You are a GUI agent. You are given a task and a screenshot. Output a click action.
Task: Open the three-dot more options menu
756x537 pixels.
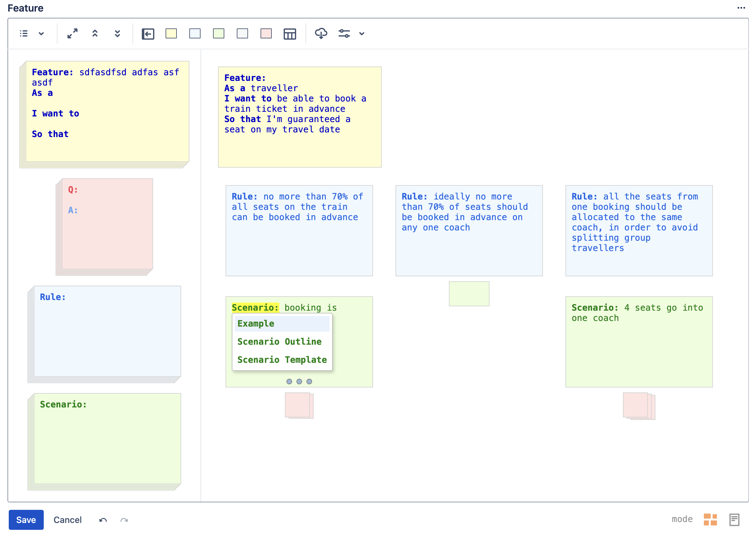pos(741,8)
